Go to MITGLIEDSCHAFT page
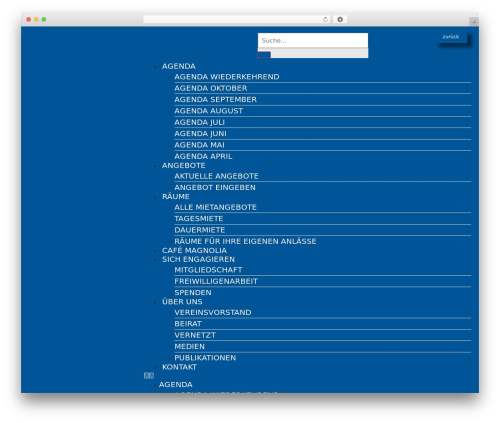 pos(208,270)
